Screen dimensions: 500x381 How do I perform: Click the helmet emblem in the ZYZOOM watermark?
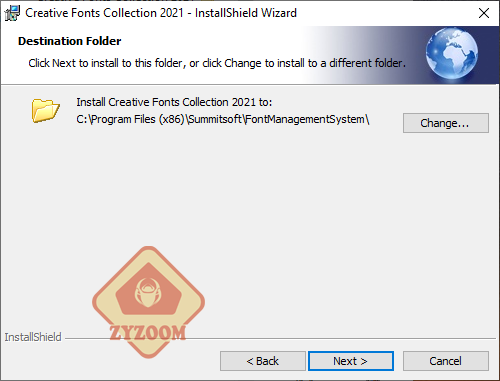(148, 292)
